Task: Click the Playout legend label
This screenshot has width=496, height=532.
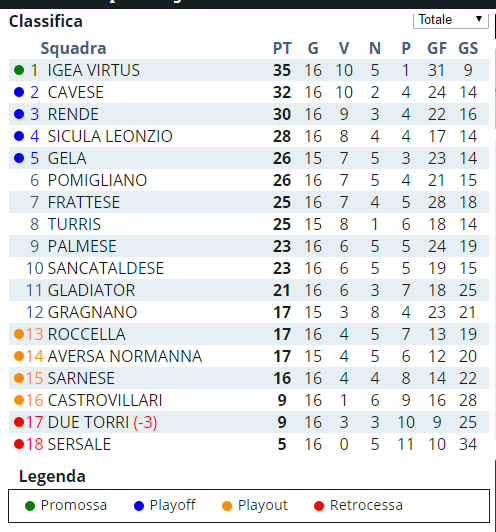Action: tap(263, 505)
